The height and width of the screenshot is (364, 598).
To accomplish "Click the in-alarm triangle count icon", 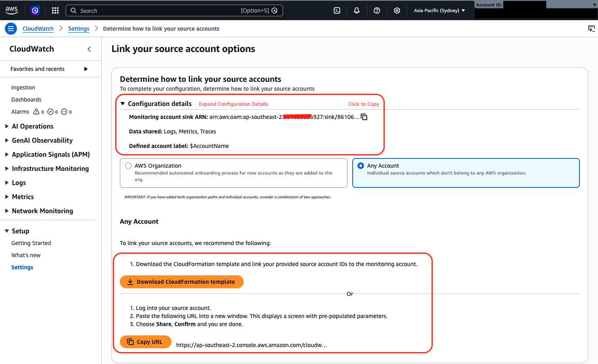I will (36, 112).
